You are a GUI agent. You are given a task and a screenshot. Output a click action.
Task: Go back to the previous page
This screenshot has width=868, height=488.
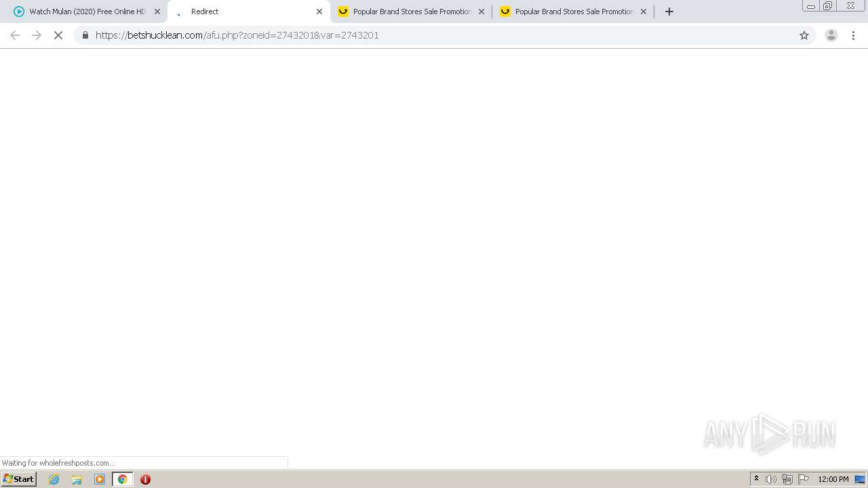point(15,35)
